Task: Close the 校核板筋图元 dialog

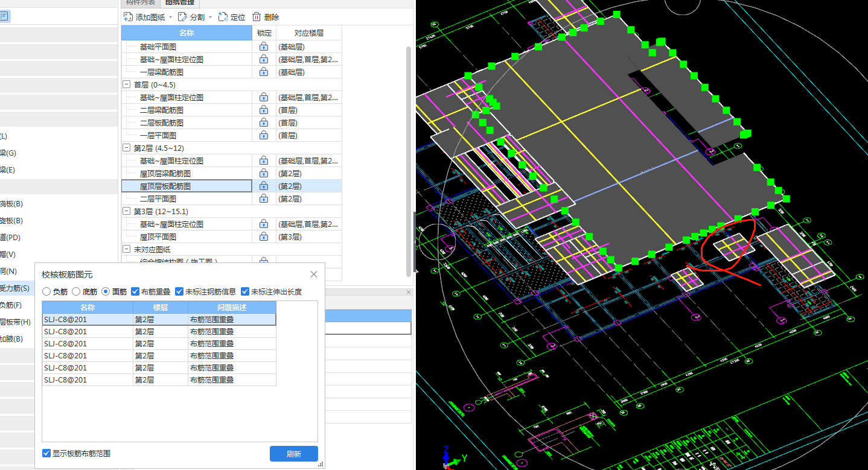Action: [x=314, y=274]
